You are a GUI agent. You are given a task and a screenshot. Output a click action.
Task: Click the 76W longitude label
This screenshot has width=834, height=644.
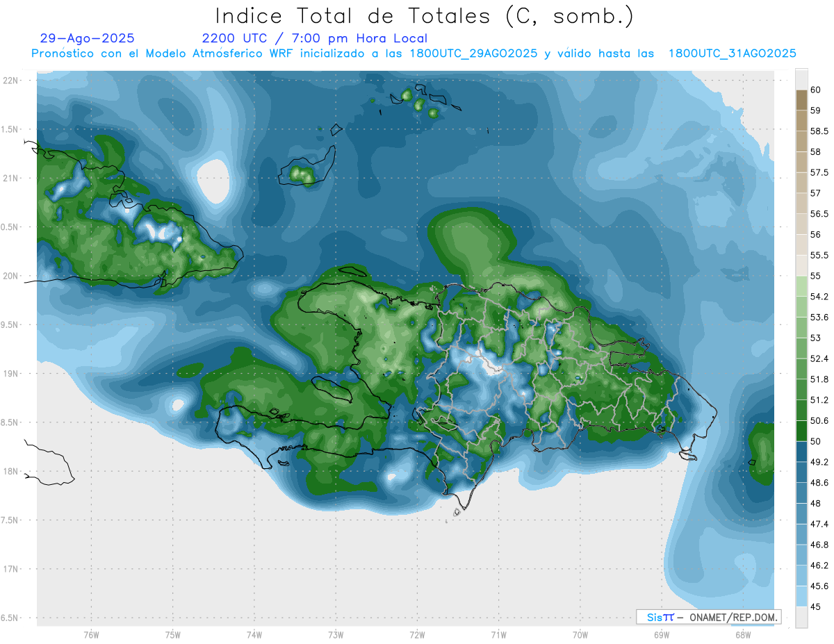click(x=91, y=635)
